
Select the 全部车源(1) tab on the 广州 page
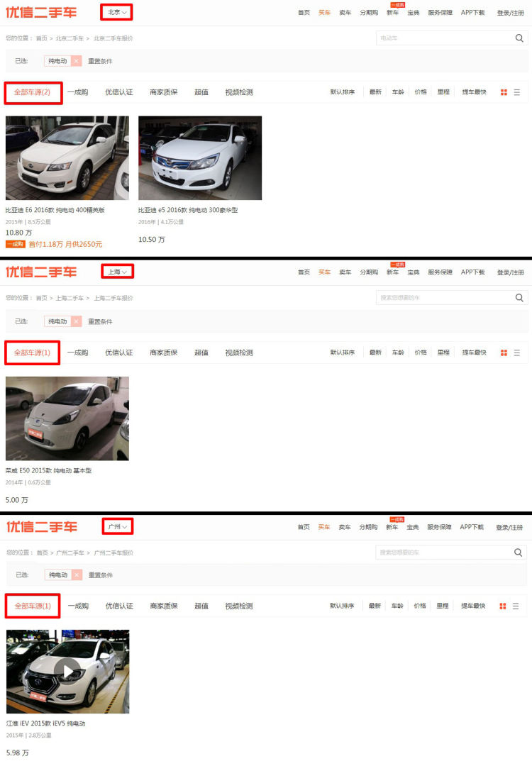[x=33, y=606]
